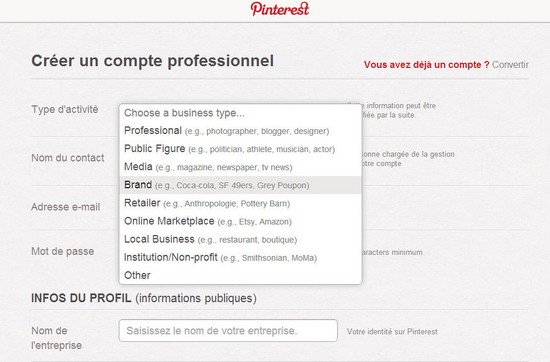This screenshot has height=362, width=550.
Task: Click the 'Créer un compte professionnel' heading
Action: tap(153, 61)
